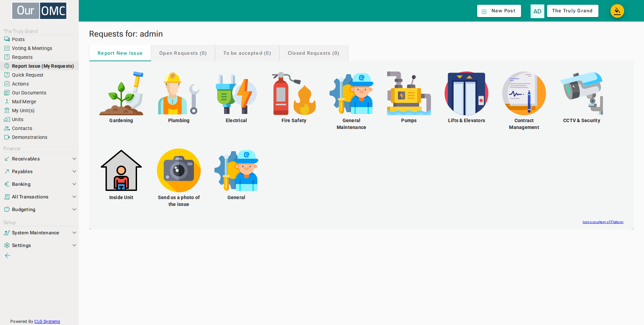This screenshot has height=325, width=644.
Task: Click the Lifts & Elevators label
Action: point(467,120)
